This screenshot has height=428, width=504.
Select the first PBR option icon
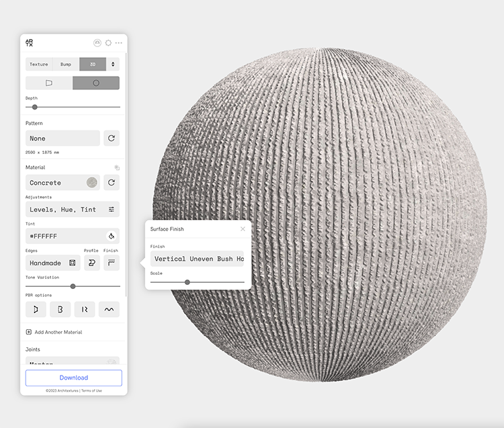(x=36, y=309)
